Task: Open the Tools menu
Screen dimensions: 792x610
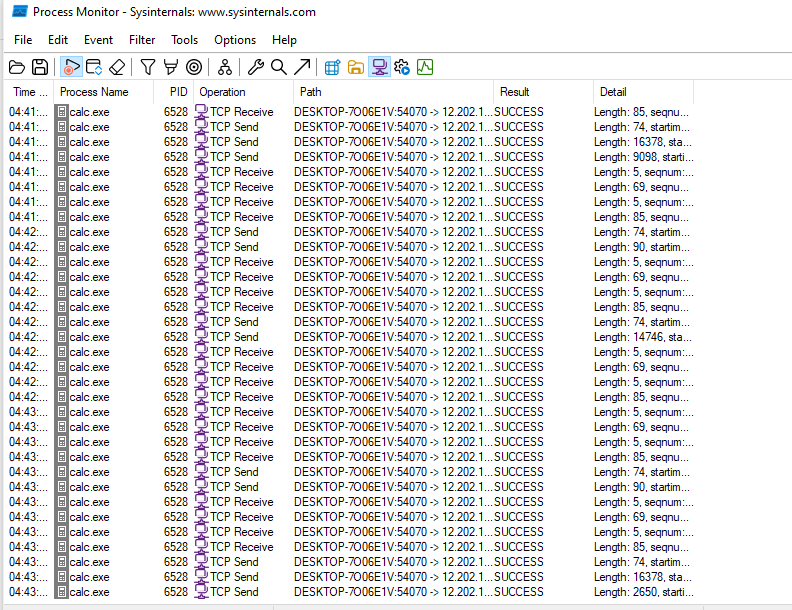Action: click(x=184, y=40)
